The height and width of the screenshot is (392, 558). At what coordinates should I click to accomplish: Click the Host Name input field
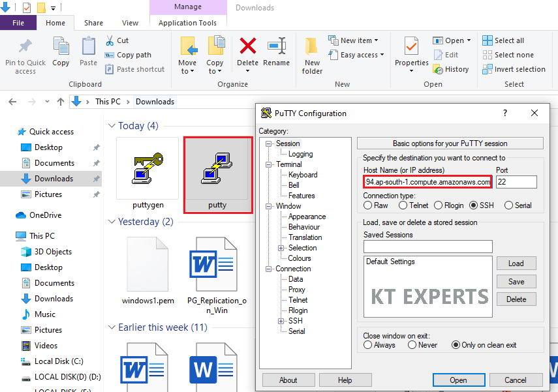[x=427, y=182]
